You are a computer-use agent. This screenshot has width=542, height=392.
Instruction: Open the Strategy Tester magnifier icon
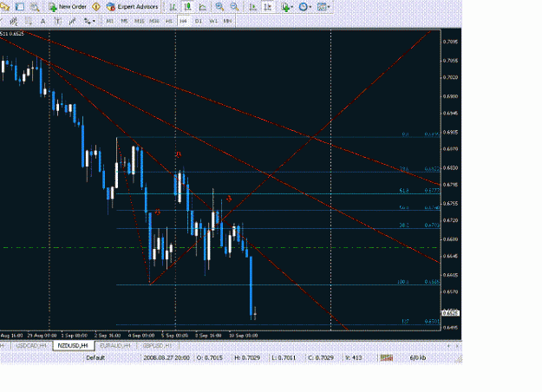pyautogui.click(x=34, y=7)
